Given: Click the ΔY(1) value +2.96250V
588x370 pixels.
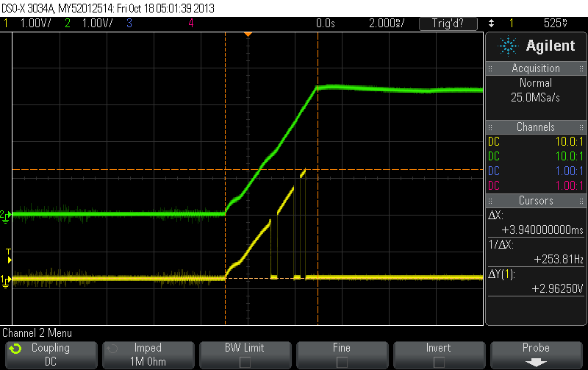Looking at the screenshot, I should pos(558,288).
